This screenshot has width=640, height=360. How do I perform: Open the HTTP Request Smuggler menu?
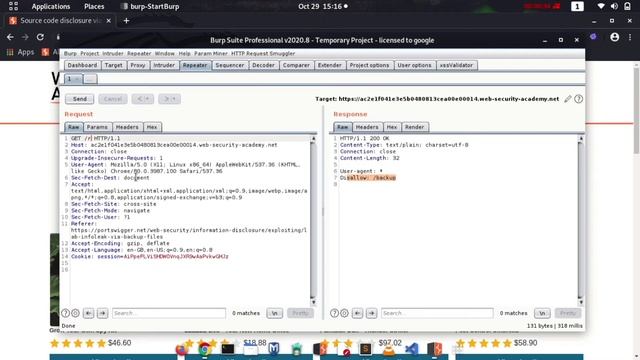[263, 53]
